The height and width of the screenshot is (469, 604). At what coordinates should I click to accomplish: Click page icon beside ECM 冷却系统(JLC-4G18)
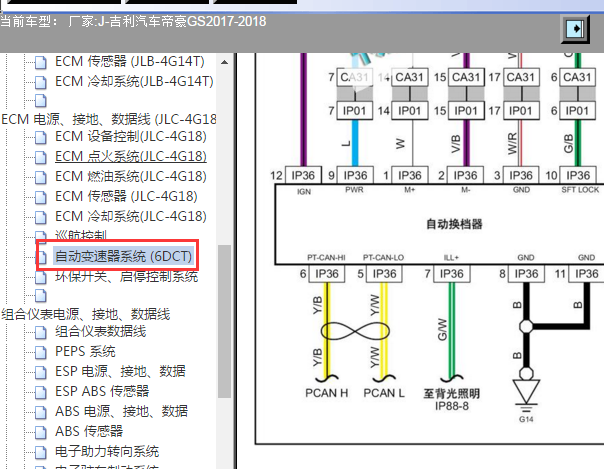40,217
